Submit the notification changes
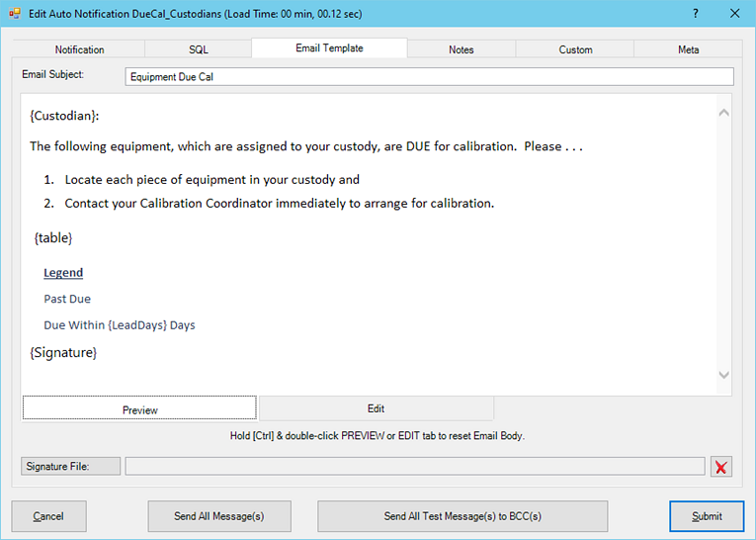Viewport: 756px width, 540px height. 707,516
